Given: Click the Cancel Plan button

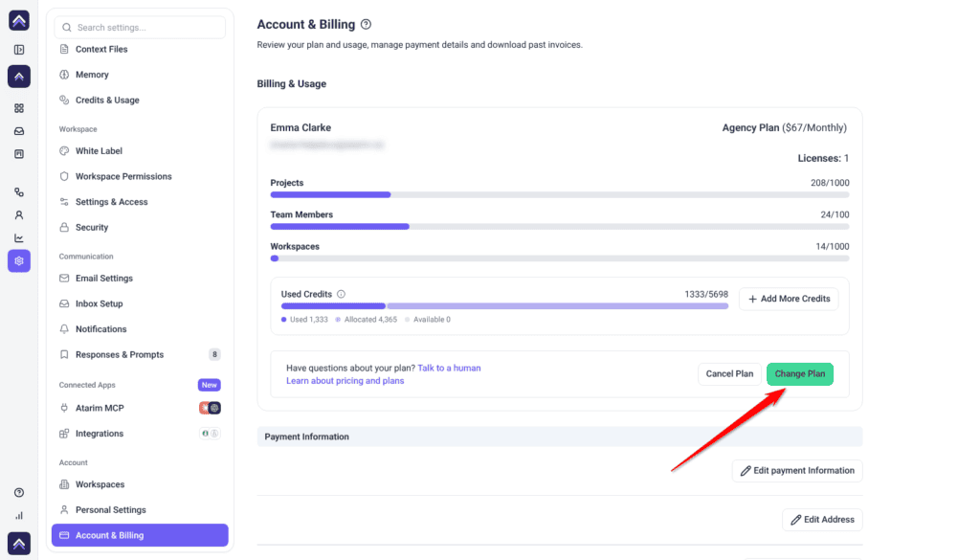Looking at the screenshot, I should click(729, 373).
